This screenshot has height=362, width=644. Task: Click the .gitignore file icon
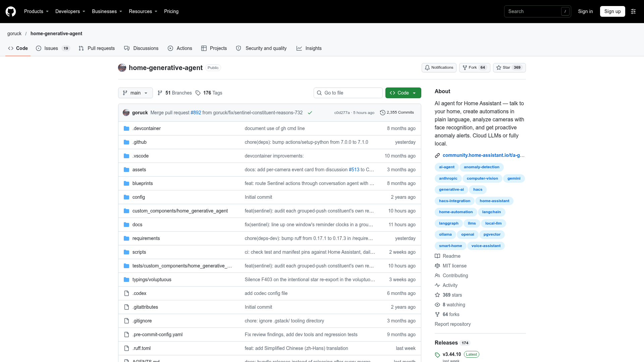pyautogui.click(x=126, y=321)
